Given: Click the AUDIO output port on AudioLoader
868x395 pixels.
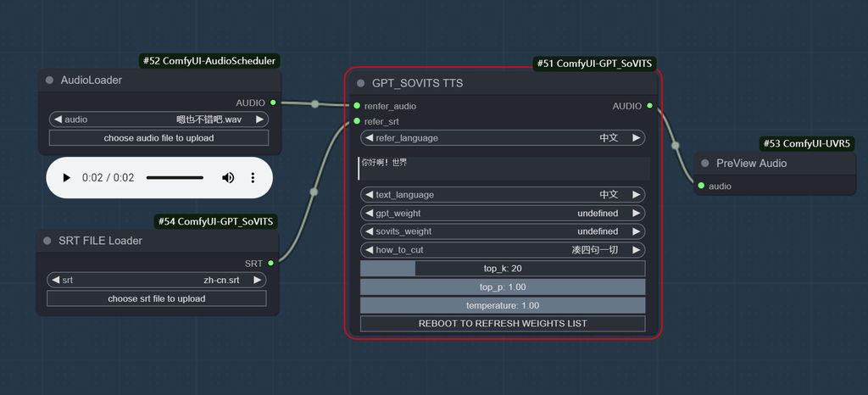Looking at the screenshot, I should pyautogui.click(x=272, y=102).
